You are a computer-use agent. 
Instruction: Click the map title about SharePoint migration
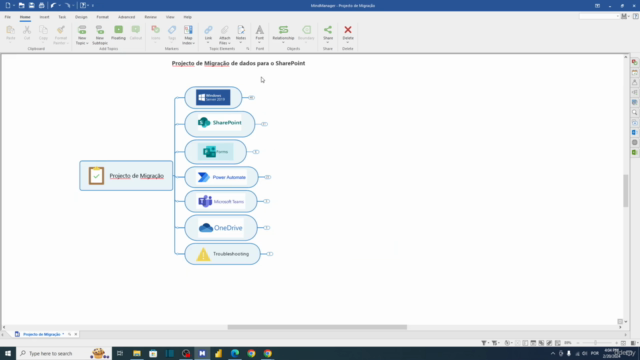(x=238, y=63)
